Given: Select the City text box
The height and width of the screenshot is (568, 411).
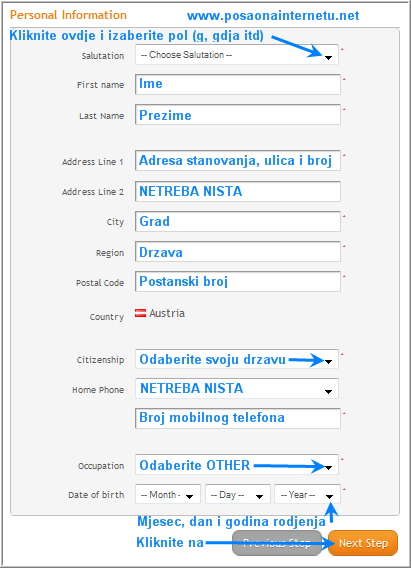Looking at the screenshot, I should tap(238, 221).
